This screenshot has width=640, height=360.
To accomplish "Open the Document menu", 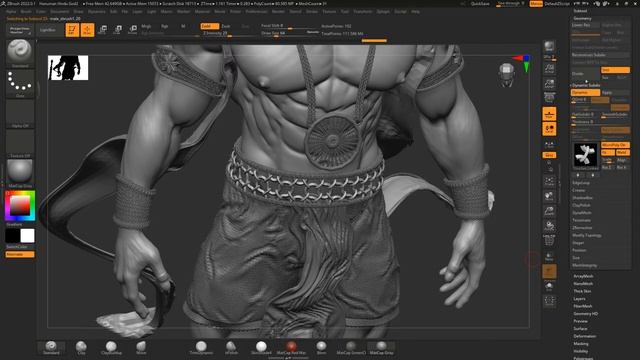I will [60, 11].
